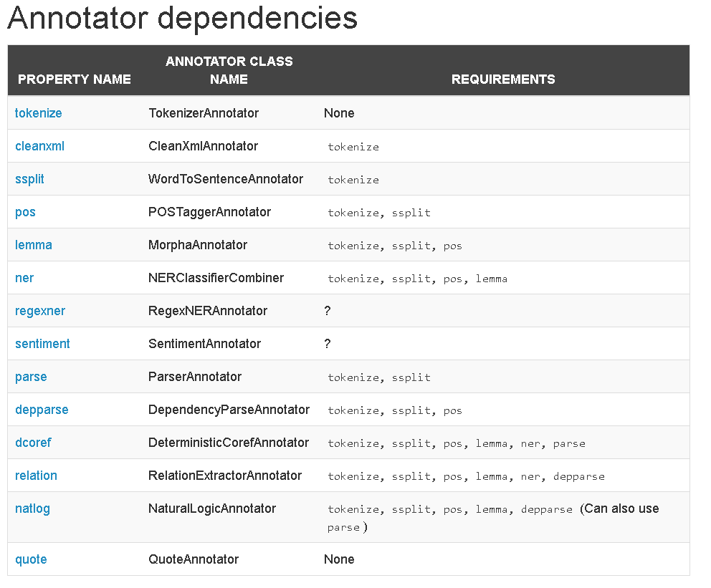Viewport: 711px width, 588px height.
Task: Click the Requirements column header
Action: 503,79
